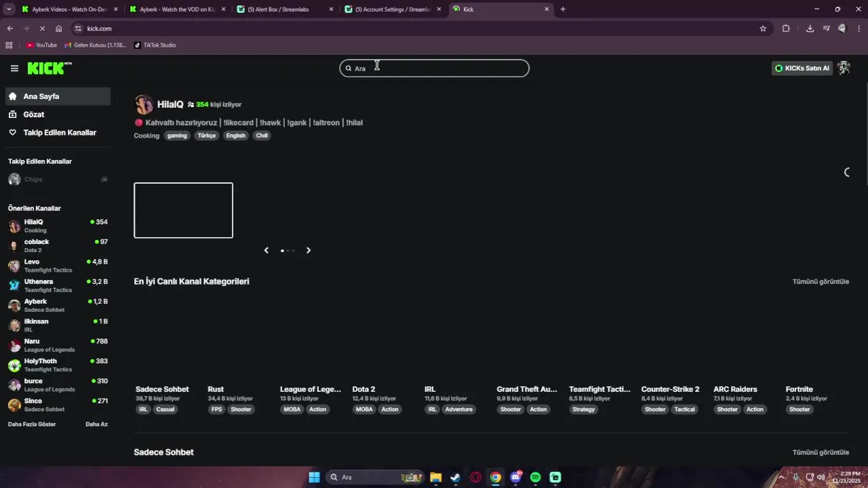
Task: Open the Chrome apps grid in bookmarks bar
Action: pos(9,45)
